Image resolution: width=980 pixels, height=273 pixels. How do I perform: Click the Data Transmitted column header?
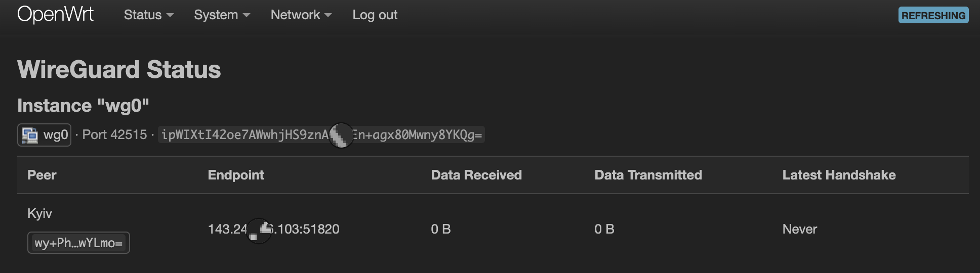pos(648,175)
